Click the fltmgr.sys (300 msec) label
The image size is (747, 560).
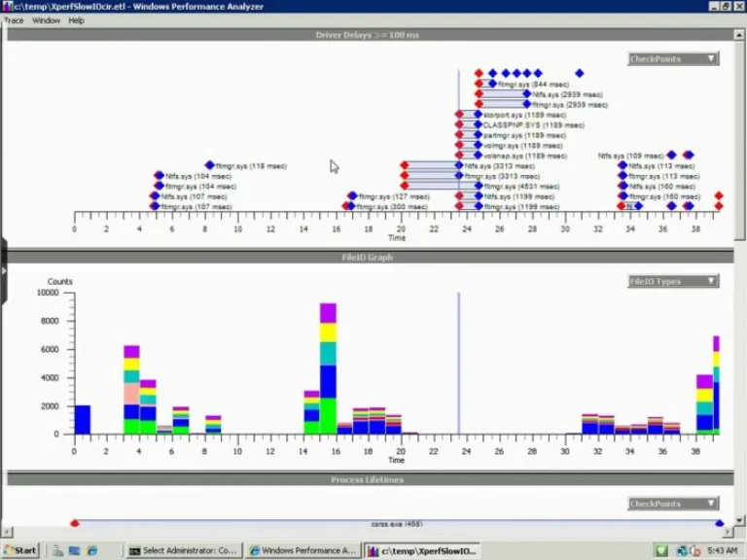coord(392,207)
